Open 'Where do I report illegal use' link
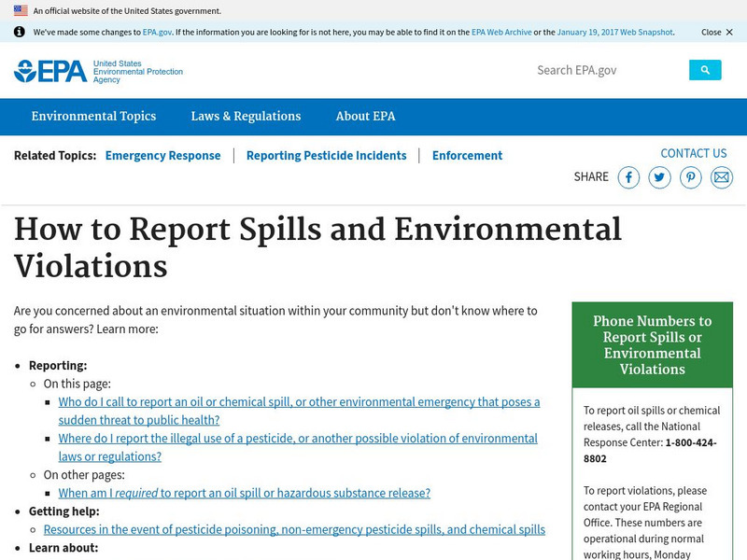The width and height of the screenshot is (747, 560). [x=298, y=447]
